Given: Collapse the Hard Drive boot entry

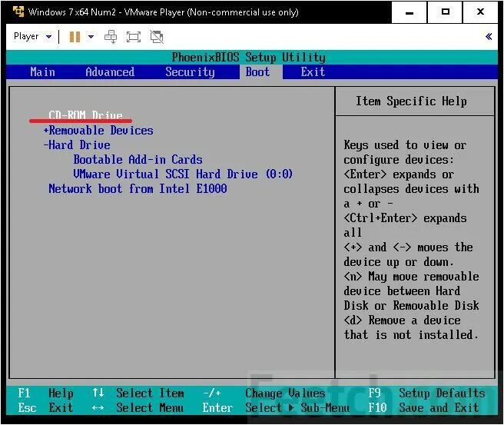Looking at the screenshot, I should coord(77,144).
